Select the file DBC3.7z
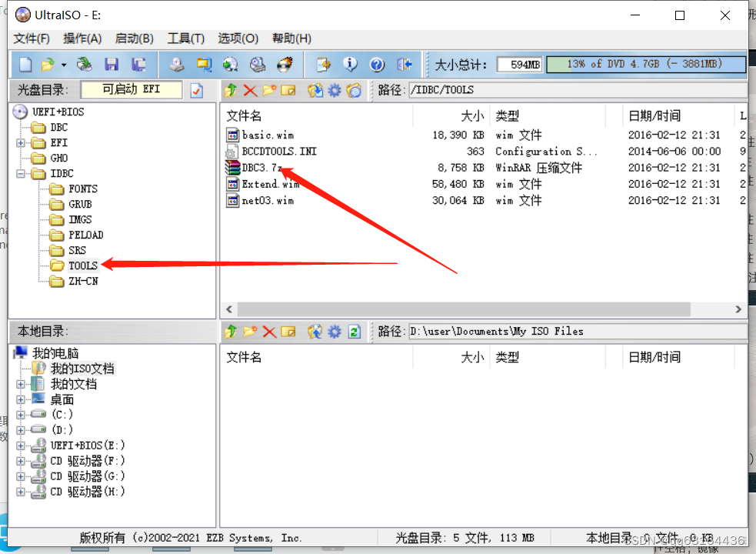Image resolution: width=756 pixels, height=554 pixels. pos(261,168)
